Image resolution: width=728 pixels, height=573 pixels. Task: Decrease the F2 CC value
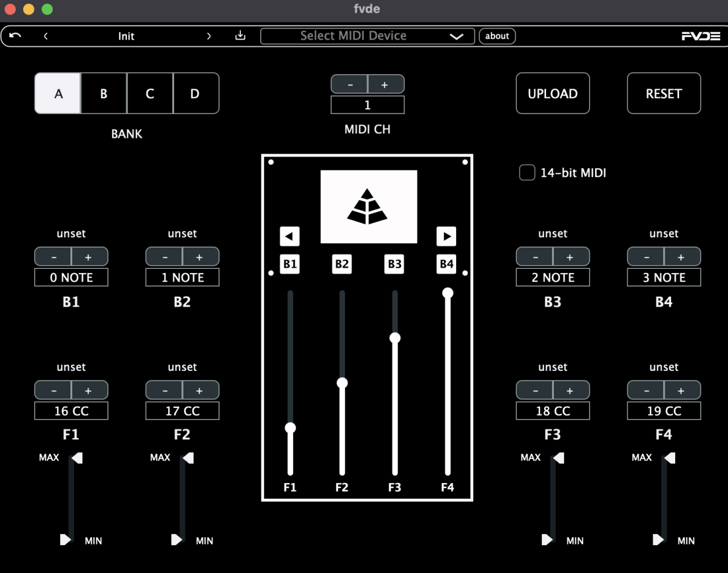[x=164, y=390]
